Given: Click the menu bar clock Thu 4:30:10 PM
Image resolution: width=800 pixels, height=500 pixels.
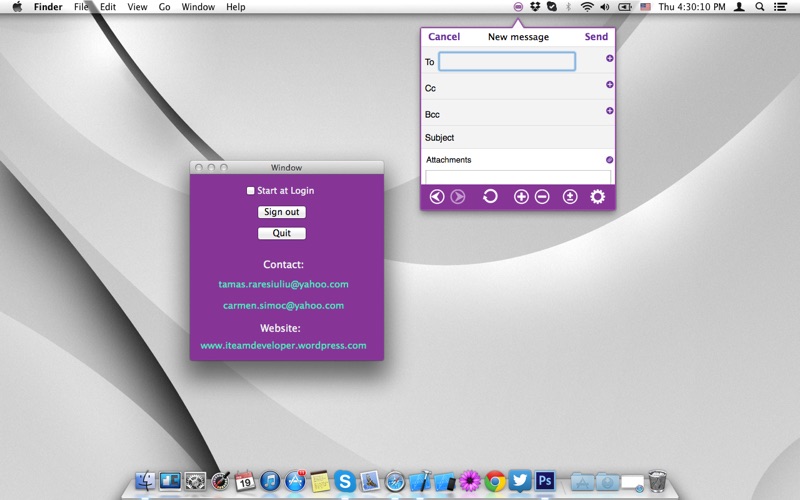Looking at the screenshot, I should point(691,7).
